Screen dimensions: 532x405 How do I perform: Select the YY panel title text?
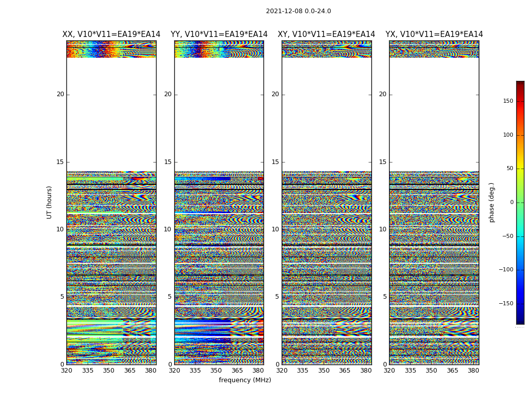(x=219, y=34)
